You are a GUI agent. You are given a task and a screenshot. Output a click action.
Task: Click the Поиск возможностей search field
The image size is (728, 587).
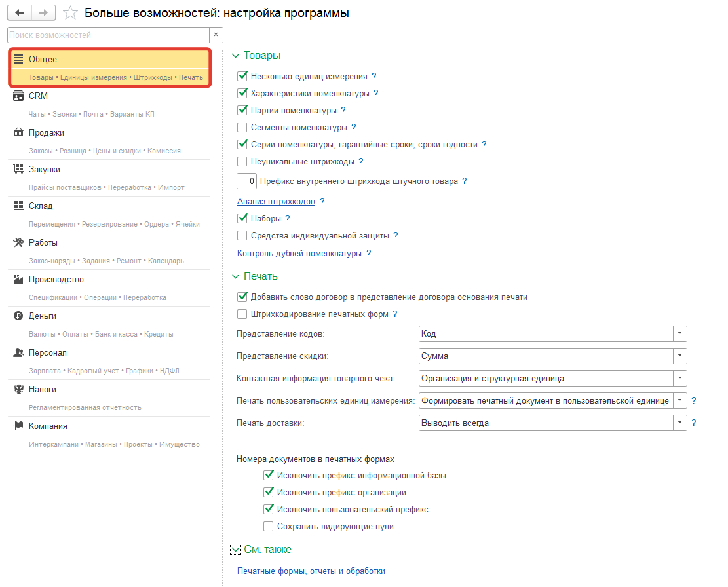(108, 35)
